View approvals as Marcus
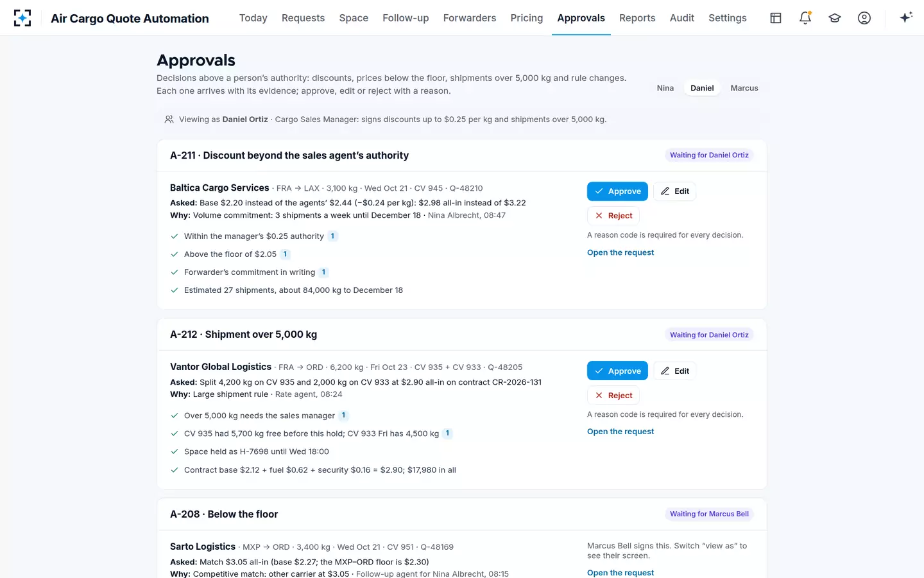 (744, 88)
